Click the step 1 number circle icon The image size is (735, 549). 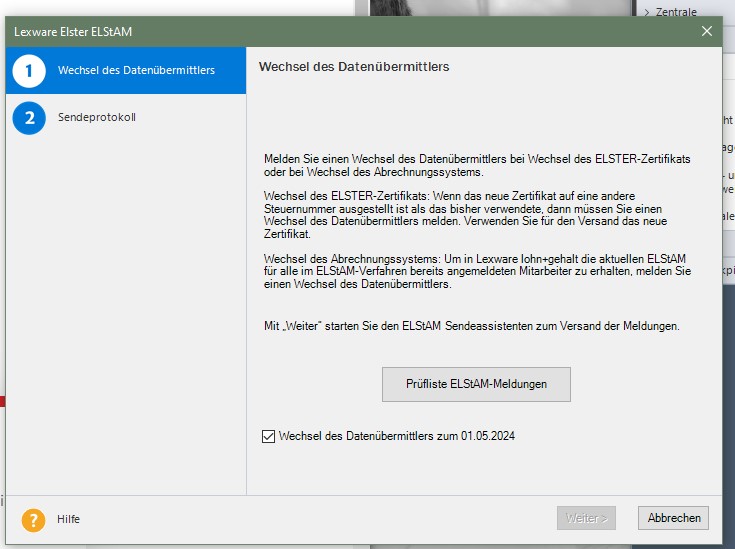[x=29, y=71]
